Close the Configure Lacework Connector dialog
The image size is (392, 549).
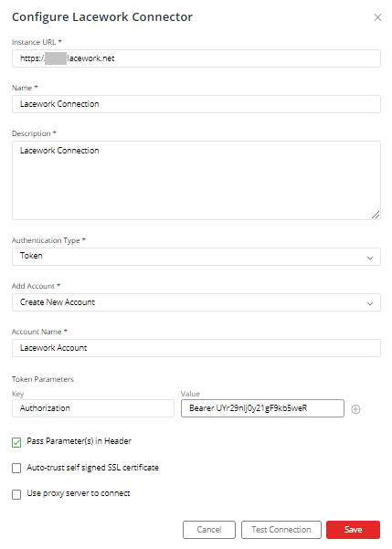377,17
